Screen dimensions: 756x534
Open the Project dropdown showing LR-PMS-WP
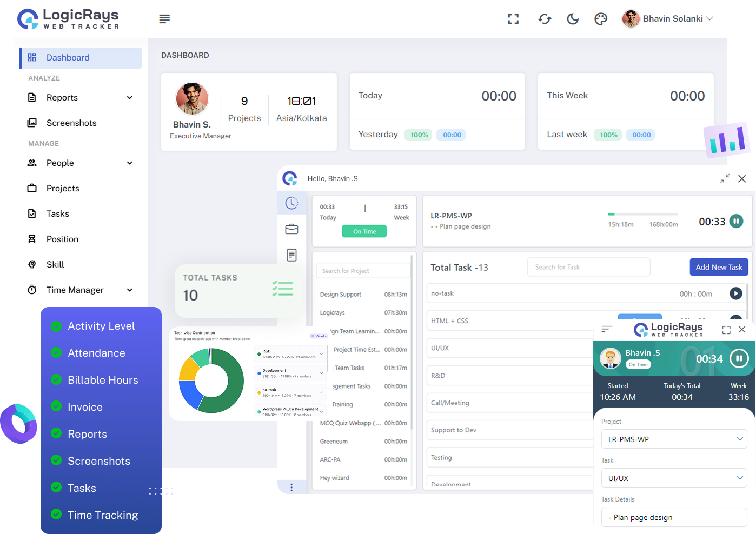pyautogui.click(x=674, y=439)
